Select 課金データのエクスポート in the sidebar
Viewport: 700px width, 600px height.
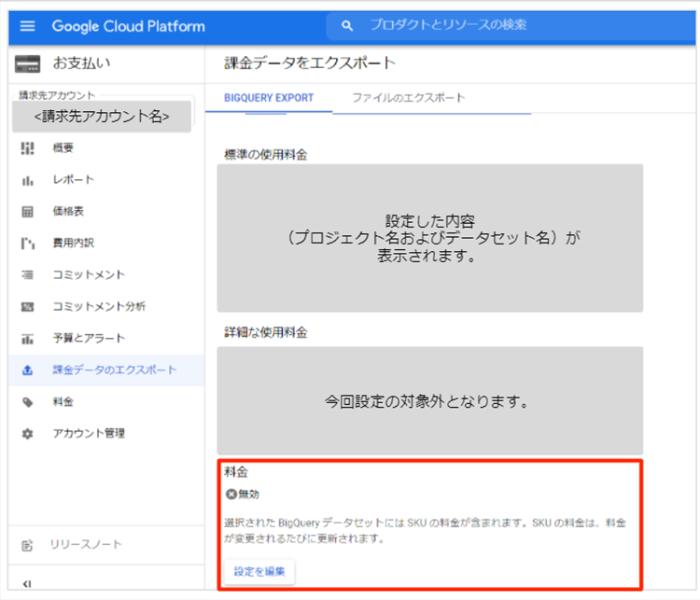[x=106, y=370]
